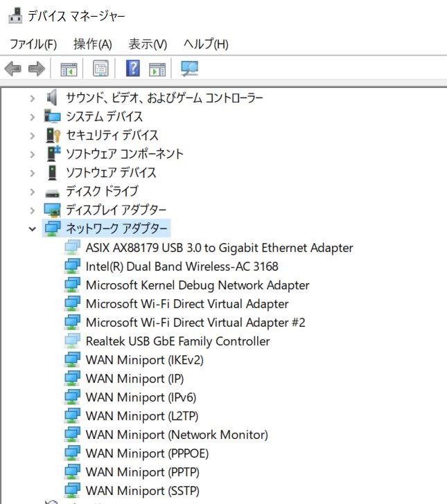The height and width of the screenshot is (504, 447).
Task: Select WAN Miniport (PPPOE) entry
Action: tap(148, 453)
